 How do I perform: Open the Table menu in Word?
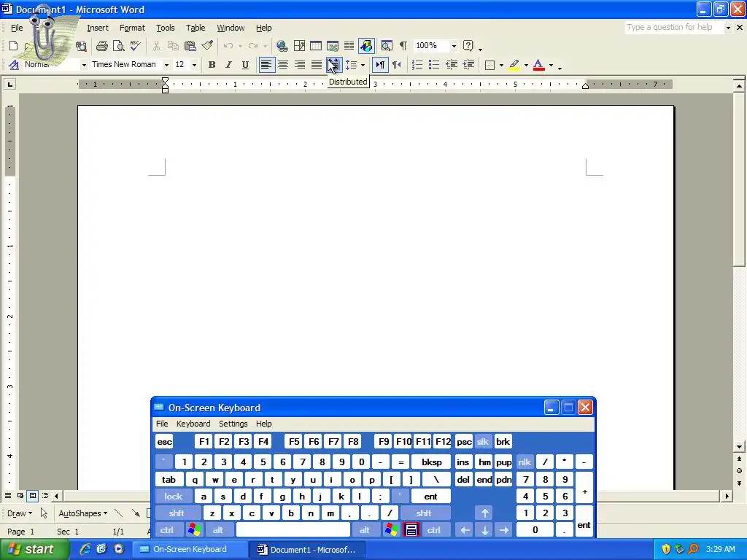(x=196, y=28)
